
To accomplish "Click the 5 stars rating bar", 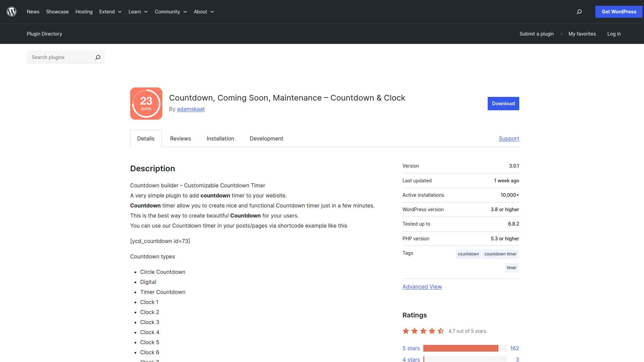I will pos(461,348).
